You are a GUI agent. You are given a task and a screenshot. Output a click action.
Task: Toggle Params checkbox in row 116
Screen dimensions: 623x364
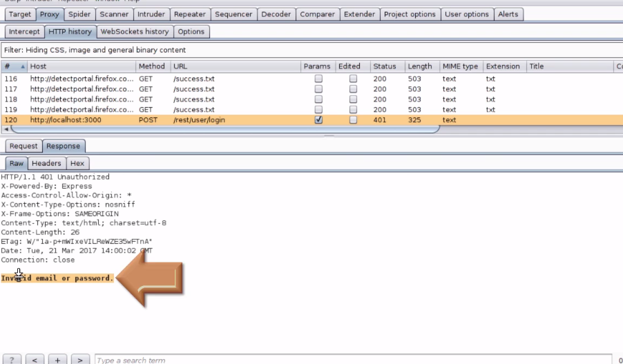click(x=318, y=79)
